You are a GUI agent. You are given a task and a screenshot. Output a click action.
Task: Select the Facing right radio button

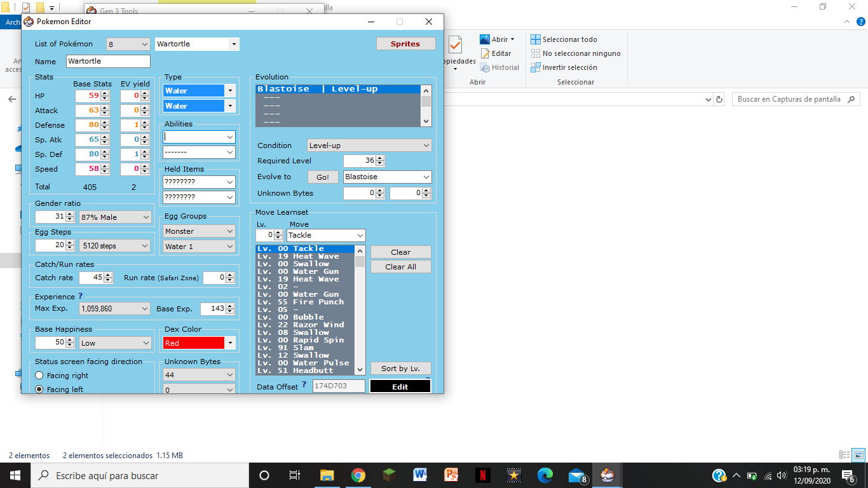click(39, 376)
